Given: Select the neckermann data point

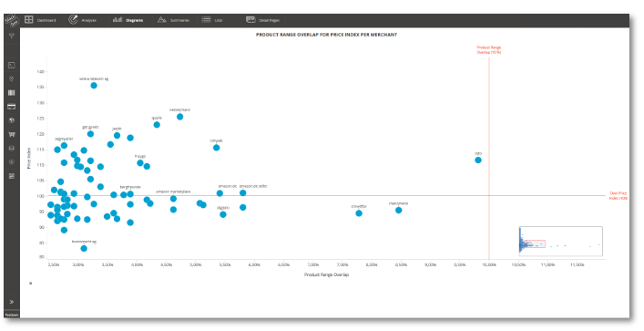Looking at the screenshot, I should coord(179,117).
